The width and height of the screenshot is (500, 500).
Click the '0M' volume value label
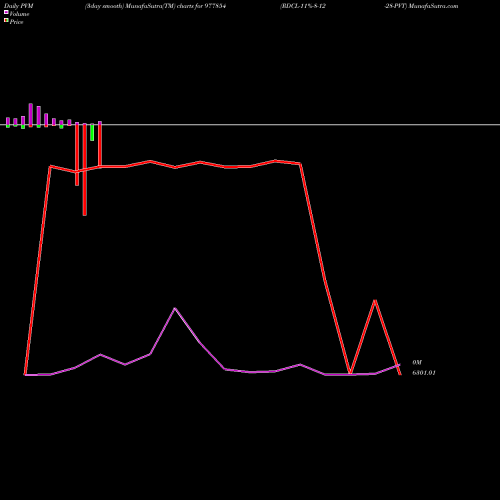coord(417,362)
